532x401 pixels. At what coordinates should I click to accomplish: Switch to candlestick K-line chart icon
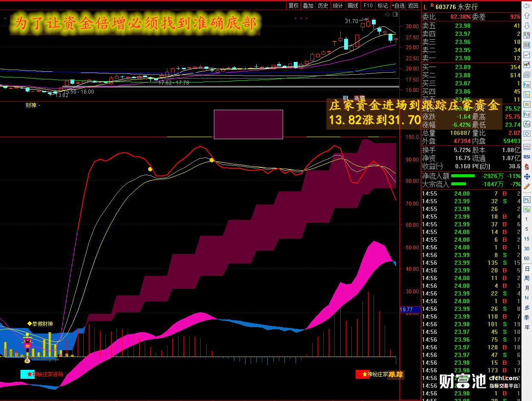(527, 65)
